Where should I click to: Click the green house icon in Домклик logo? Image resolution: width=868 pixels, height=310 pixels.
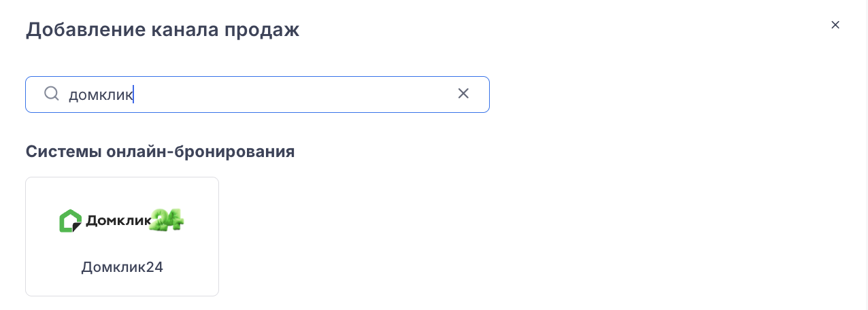click(x=71, y=221)
